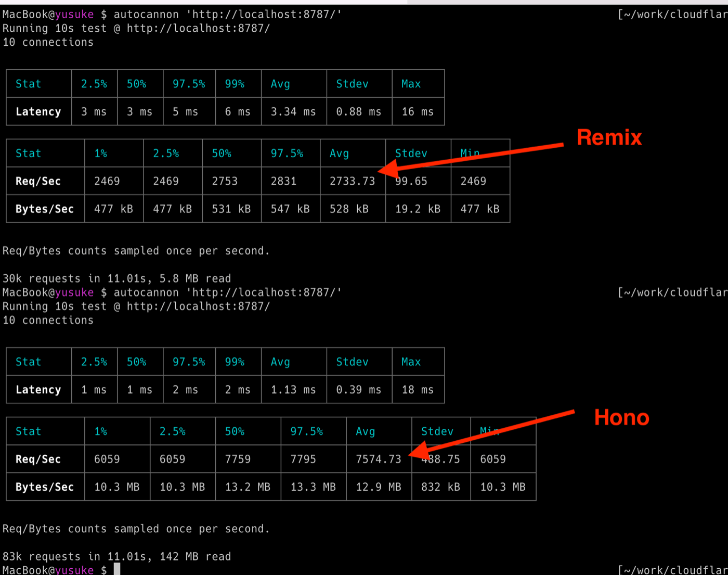Click the Latency row label beside 3 ms
The image size is (728, 575).
click(x=38, y=111)
